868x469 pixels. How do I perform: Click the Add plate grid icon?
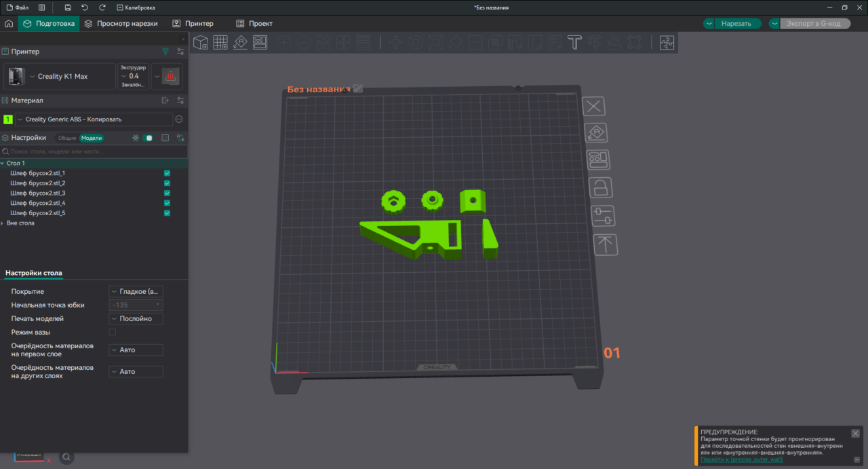[220, 43]
